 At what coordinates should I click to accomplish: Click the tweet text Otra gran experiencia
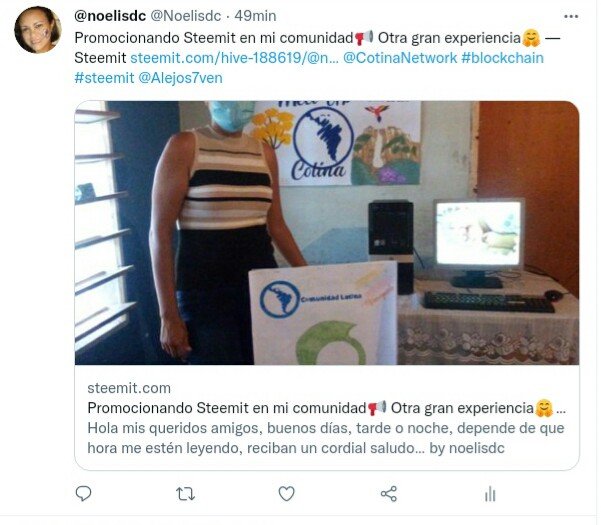pos(449,38)
